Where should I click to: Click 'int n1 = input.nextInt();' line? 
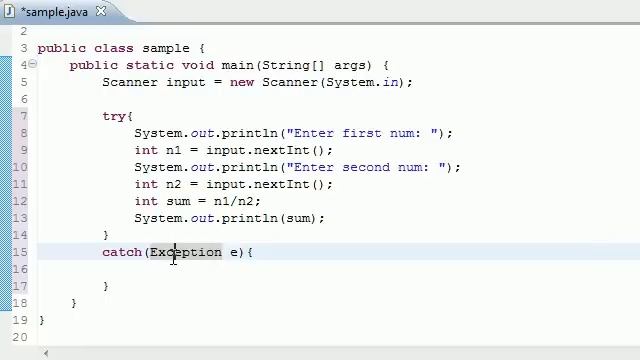[x=234, y=150]
